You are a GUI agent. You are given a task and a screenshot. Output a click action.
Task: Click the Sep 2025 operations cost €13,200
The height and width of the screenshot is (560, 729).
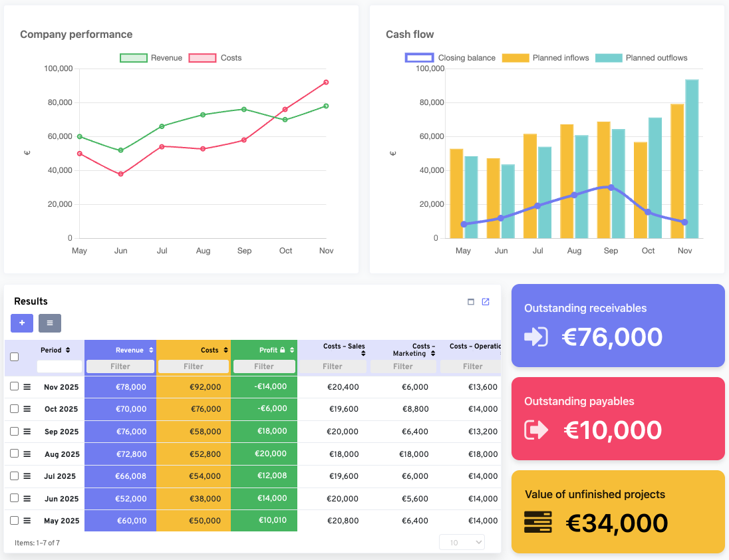(483, 431)
